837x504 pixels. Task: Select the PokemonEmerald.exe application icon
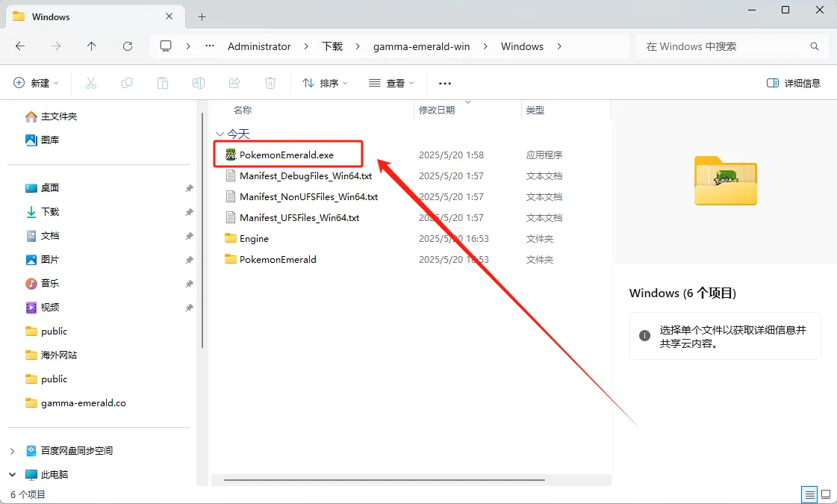pos(231,155)
